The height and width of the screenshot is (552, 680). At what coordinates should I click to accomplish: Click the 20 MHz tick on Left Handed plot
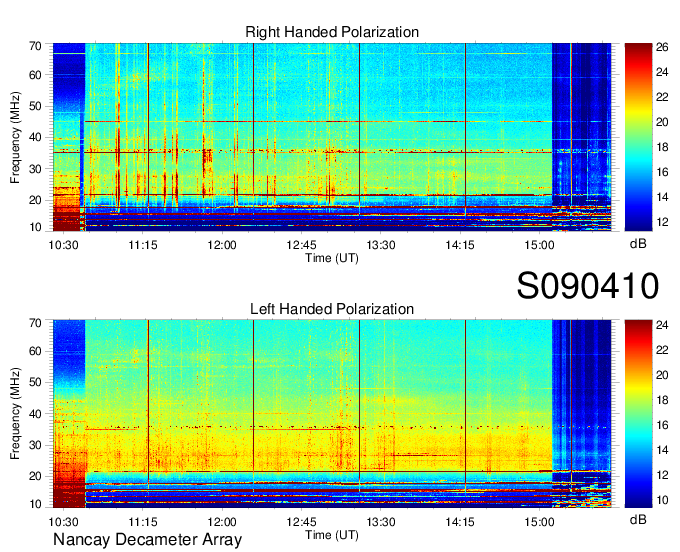tap(35, 476)
